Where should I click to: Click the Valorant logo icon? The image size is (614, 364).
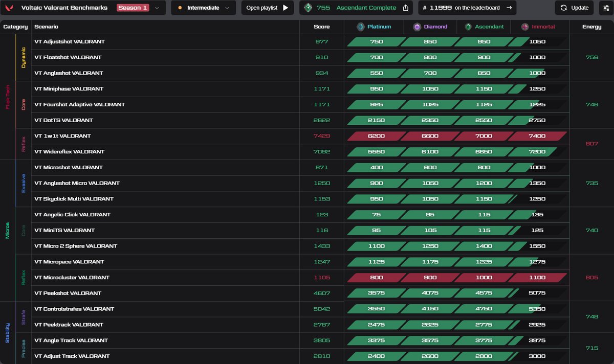pyautogui.click(x=9, y=8)
